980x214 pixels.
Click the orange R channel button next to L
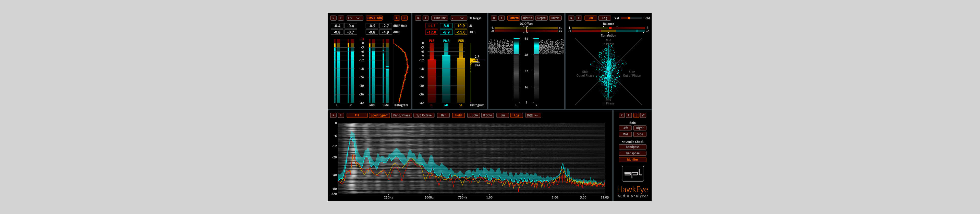click(x=405, y=18)
